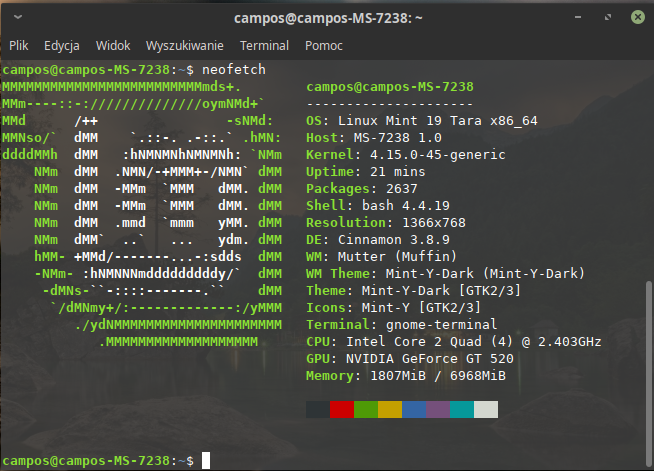Open the Pomoc help menu
Image resolution: width=654 pixels, height=471 pixels.
[x=324, y=45]
